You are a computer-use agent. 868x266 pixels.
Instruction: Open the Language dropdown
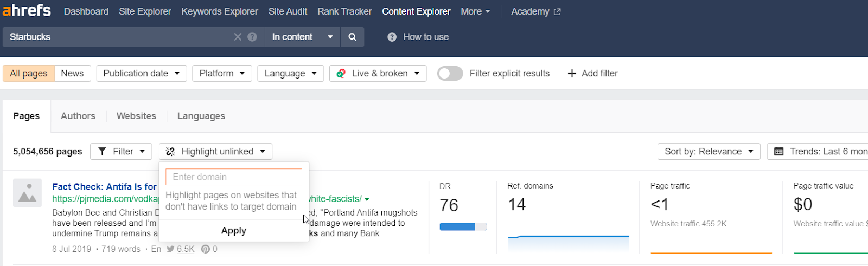291,73
